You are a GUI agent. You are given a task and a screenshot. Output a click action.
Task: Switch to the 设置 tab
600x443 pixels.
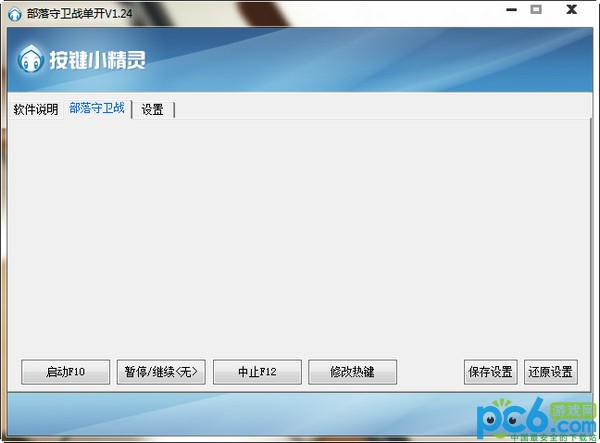pos(153,110)
